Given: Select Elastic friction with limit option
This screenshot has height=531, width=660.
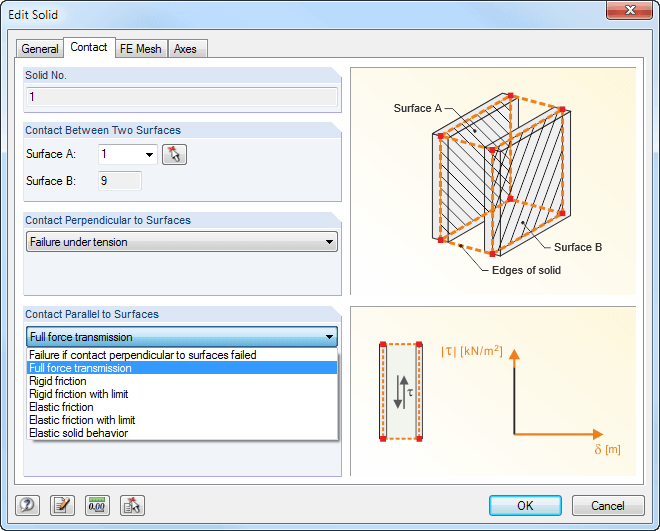Looking at the screenshot, I should point(182,420).
